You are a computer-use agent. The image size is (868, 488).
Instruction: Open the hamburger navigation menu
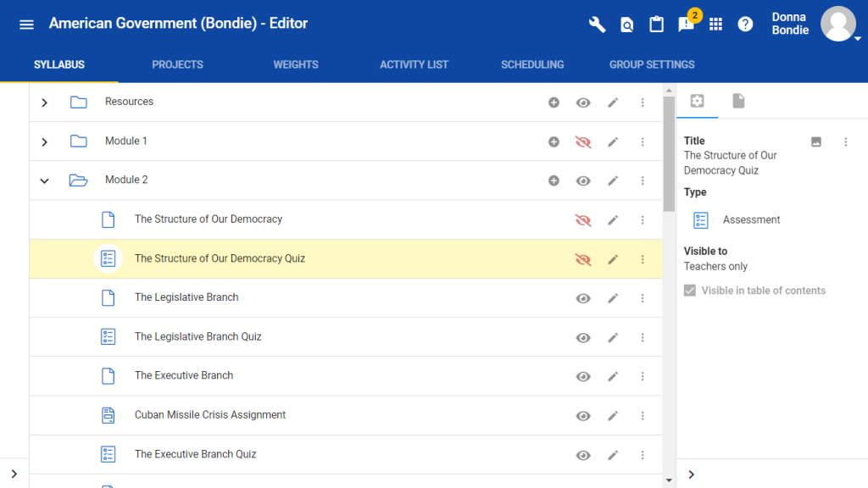pos(26,25)
